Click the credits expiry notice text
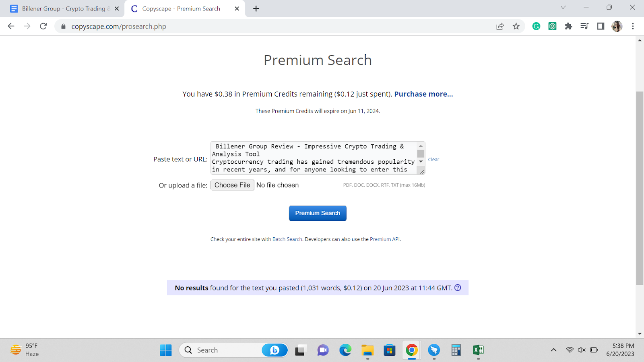The image size is (644, 362). pos(318,111)
